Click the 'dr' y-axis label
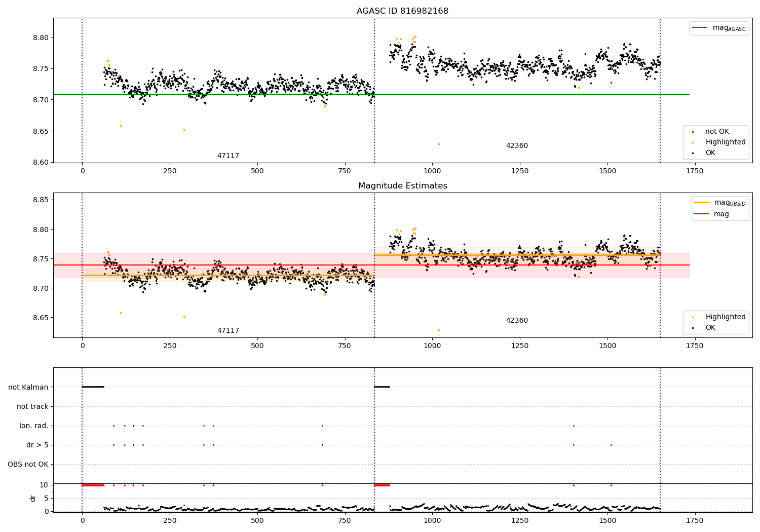This screenshot has height=532, width=760. 33,498
